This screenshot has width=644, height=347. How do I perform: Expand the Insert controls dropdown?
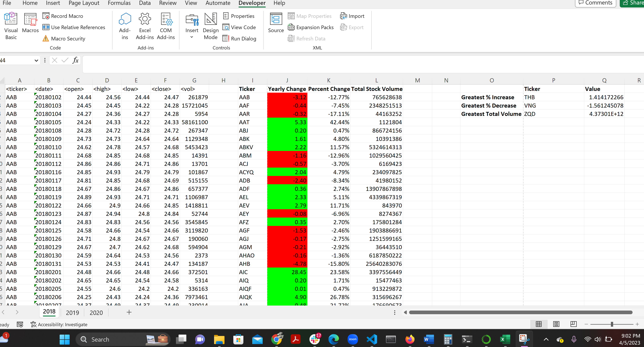pos(192,37)
